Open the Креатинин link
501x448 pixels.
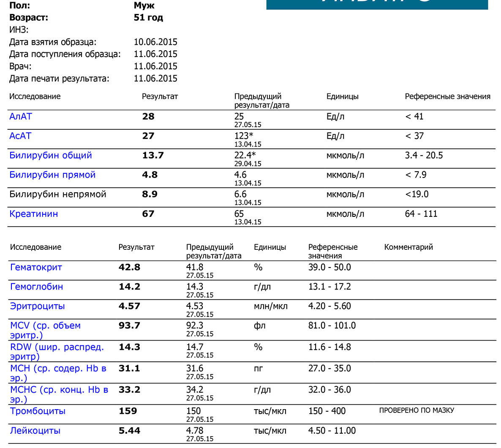(34, 214)
